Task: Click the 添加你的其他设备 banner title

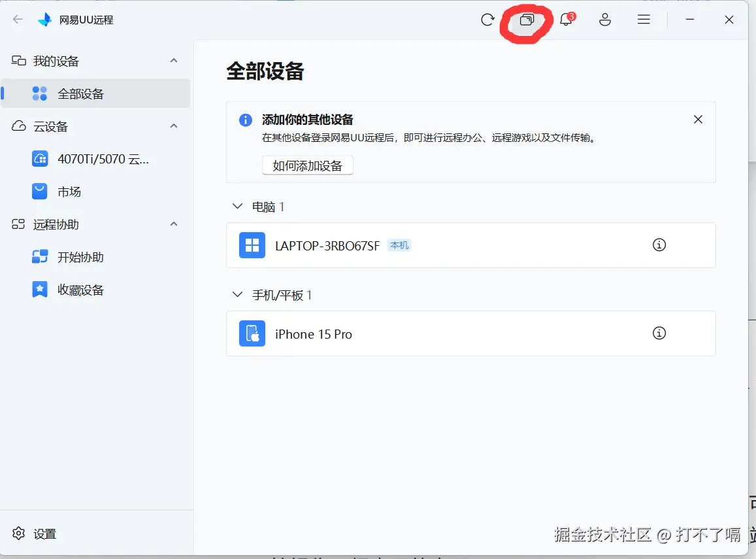Action: click(307, 120)
